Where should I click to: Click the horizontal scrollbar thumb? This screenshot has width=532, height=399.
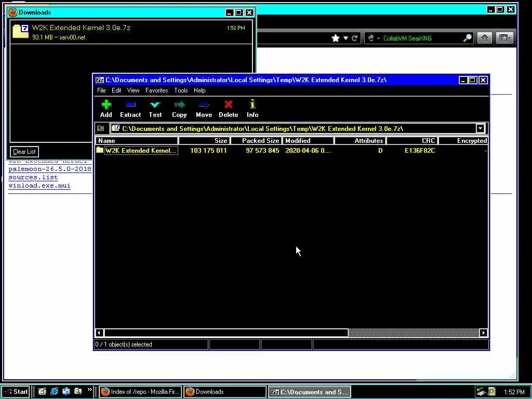point(226,332)
